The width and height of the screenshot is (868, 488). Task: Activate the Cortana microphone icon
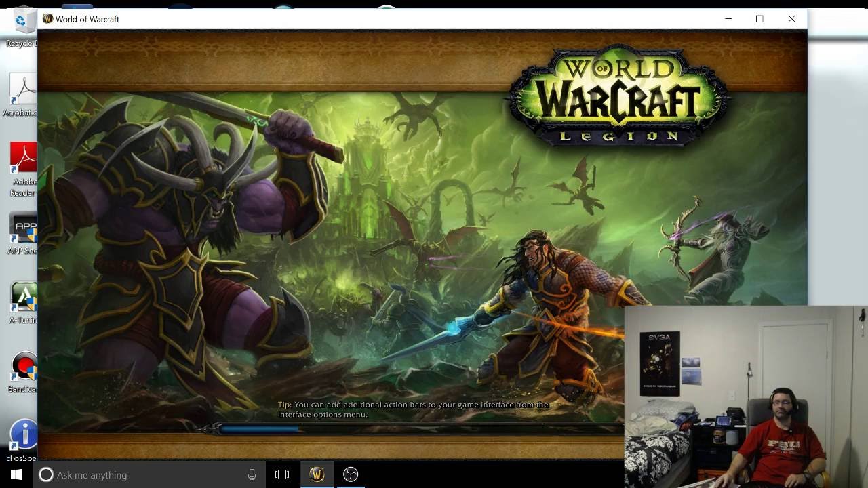[252, 475]
